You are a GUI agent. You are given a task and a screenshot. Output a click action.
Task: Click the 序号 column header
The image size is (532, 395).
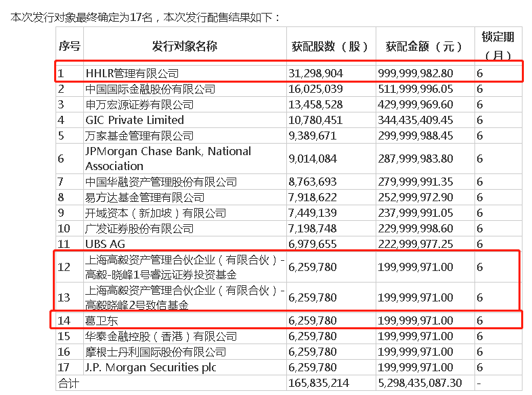click(70, 46)
